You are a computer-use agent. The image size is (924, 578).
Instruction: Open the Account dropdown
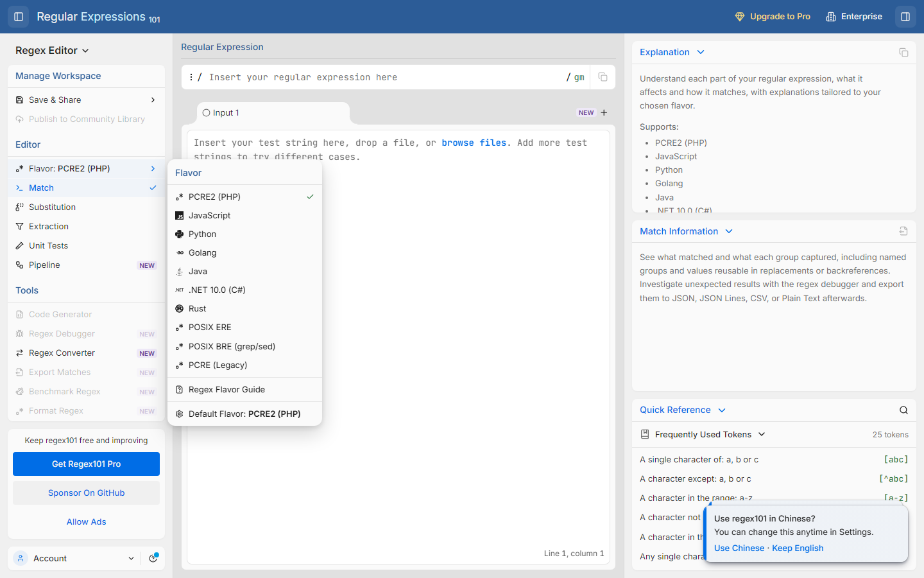coord(74,558)
